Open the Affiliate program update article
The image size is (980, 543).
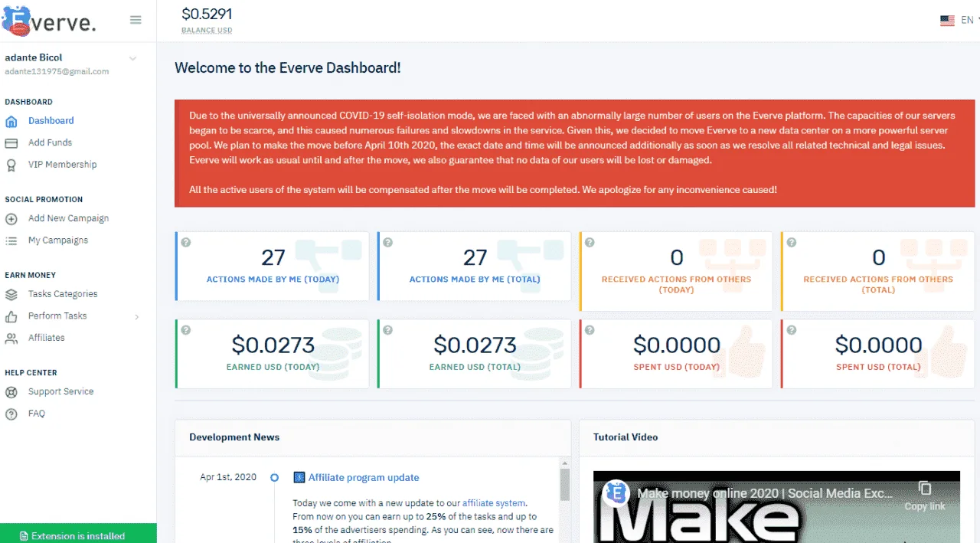pyautogui.click(x=364, y=478)
